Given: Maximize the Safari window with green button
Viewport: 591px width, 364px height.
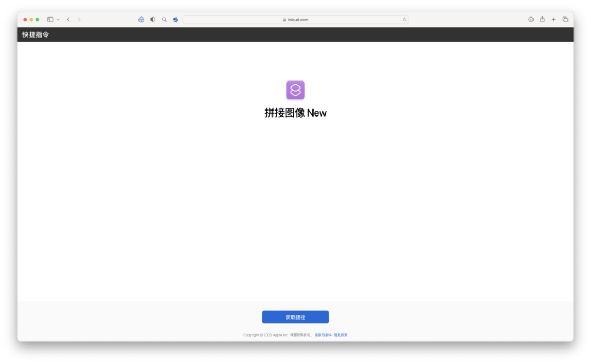Looking at the screenshot, I should [37, 20].
